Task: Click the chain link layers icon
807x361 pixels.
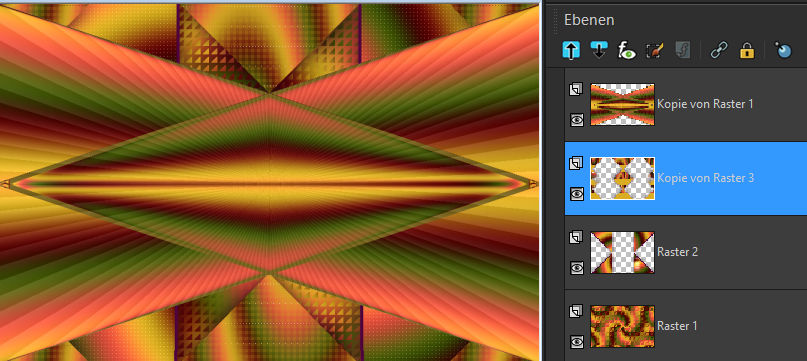Action: pos(719,50)
